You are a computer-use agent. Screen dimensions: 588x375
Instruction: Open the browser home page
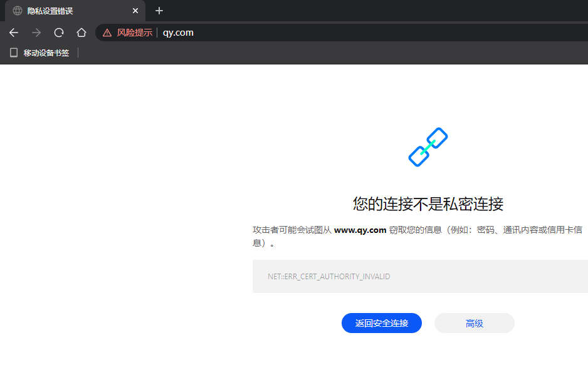(81, 33)
